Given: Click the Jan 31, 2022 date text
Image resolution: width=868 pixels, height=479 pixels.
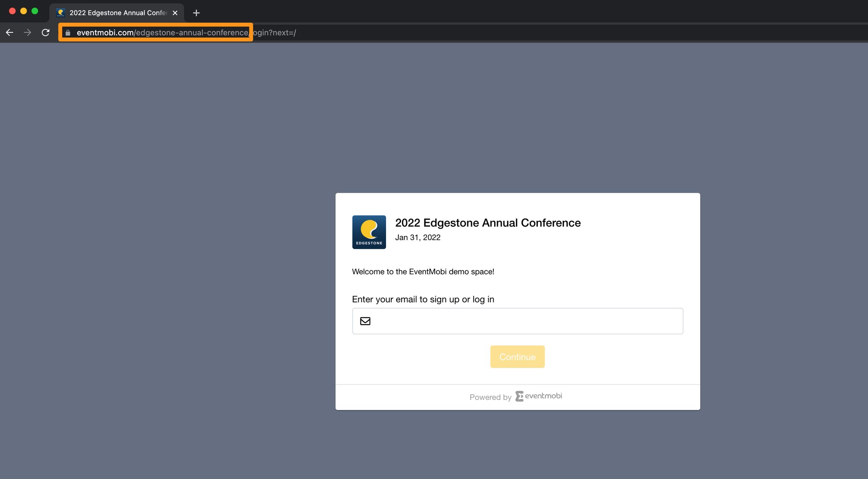Looking at the screenshot, I should point(418,237).
